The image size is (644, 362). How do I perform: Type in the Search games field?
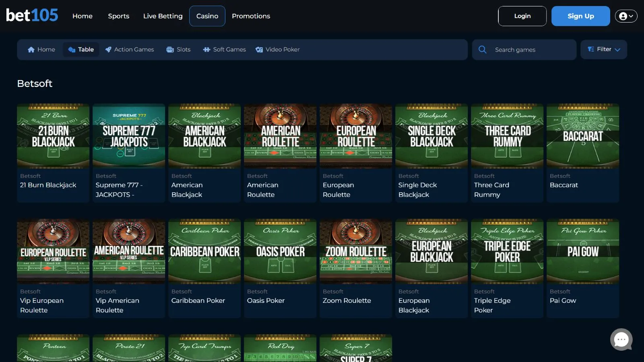[x=531, y=49]
